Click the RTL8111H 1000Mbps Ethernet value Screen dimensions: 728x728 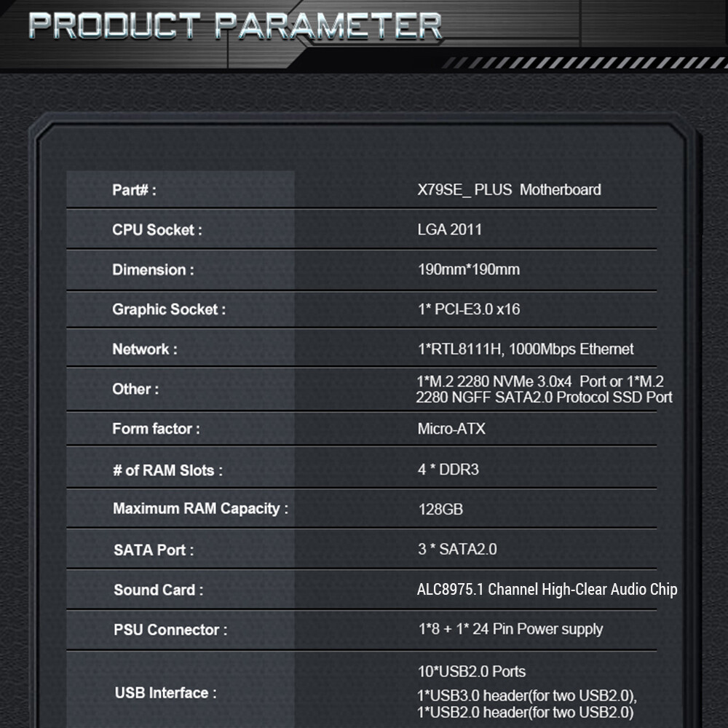[x=525, y=349]
